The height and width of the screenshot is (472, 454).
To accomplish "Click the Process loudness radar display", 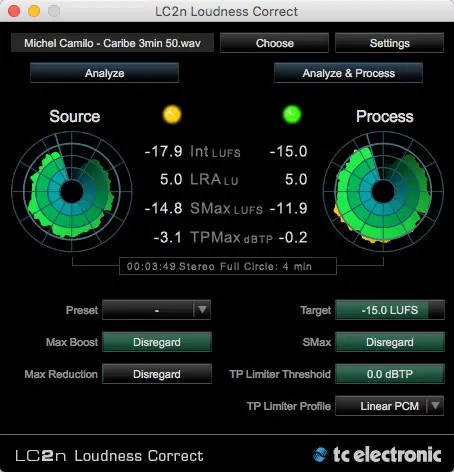I will click(383, 192).
